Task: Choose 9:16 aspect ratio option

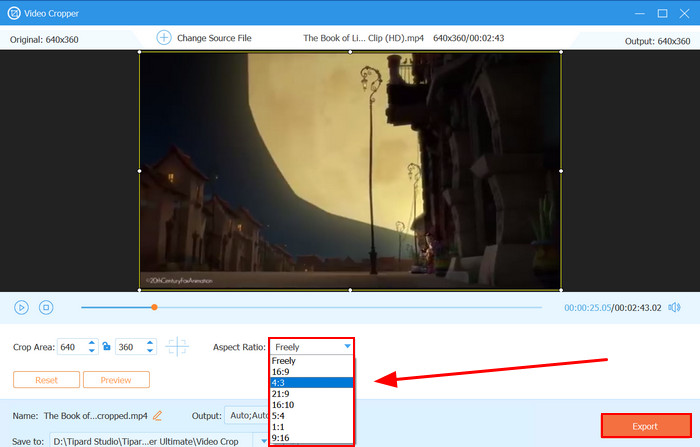Action: pos(312,438)
